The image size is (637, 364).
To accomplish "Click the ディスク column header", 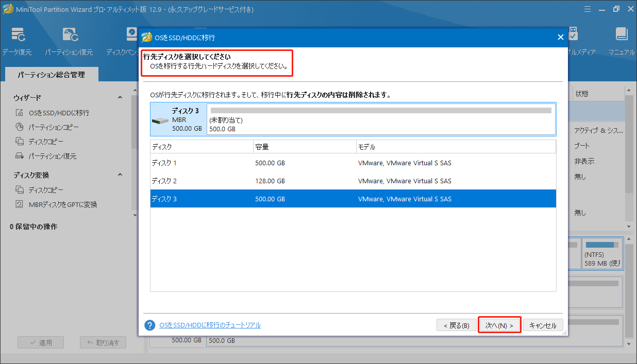I will pos(202,147).
